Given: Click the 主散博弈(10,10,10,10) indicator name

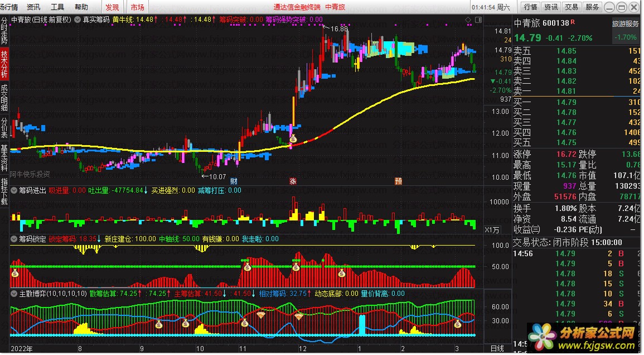Looking at the screenshot, I should point(53,294).
